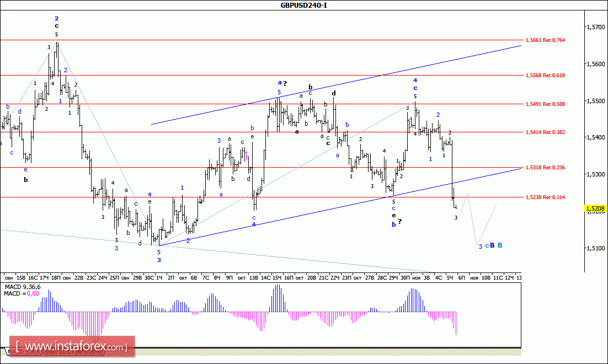Screen dimensions: 608x364
Task: Click the 30С time axis label
Action: point(149,277)
